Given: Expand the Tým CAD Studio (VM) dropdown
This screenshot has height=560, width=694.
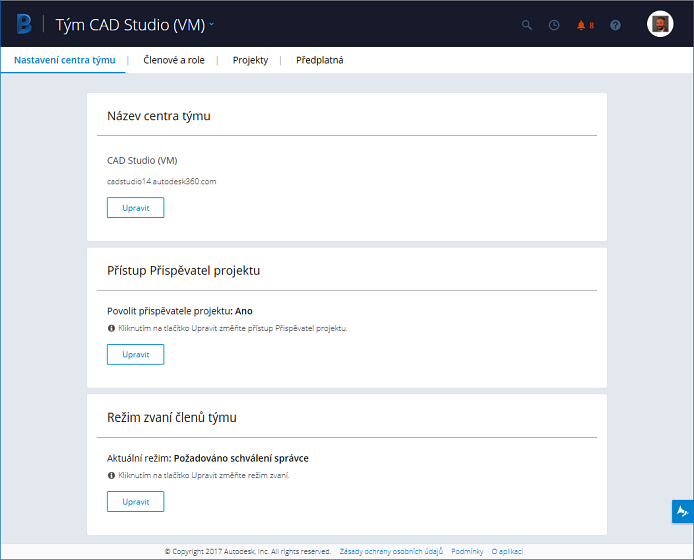Looking at the screenshot, I should coord(212,24).
